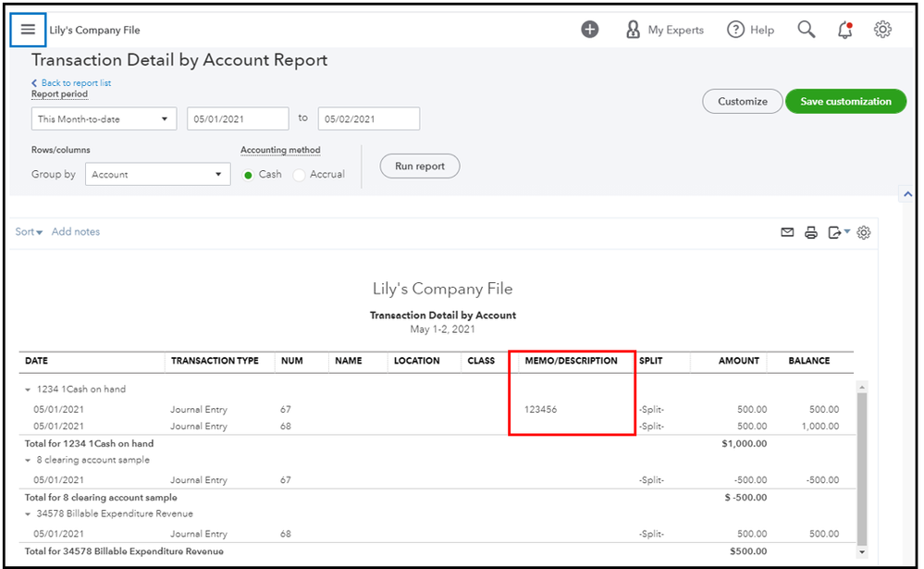Click the search magnifier icon
Screen dimensions: 924x569
pyautogui.click(x=807, y=30)
